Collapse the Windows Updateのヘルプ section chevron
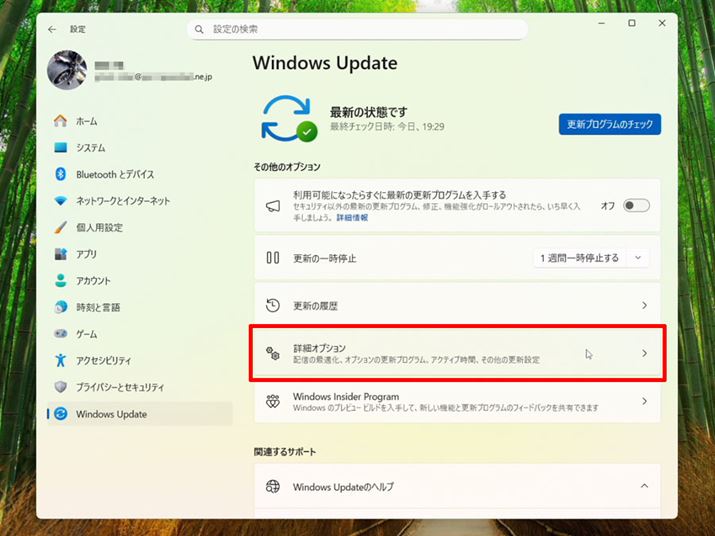The width and height of the screenshot is (715, 536). point(644,486)
